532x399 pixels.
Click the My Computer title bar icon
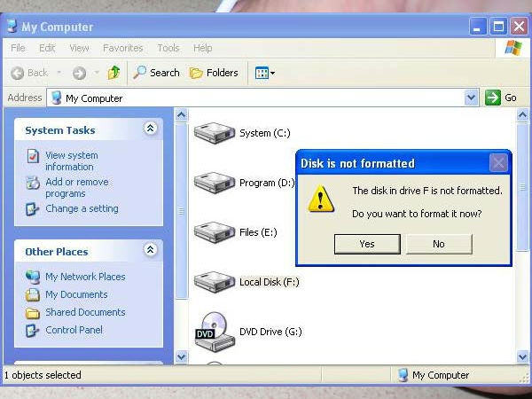tap(12, 26)
